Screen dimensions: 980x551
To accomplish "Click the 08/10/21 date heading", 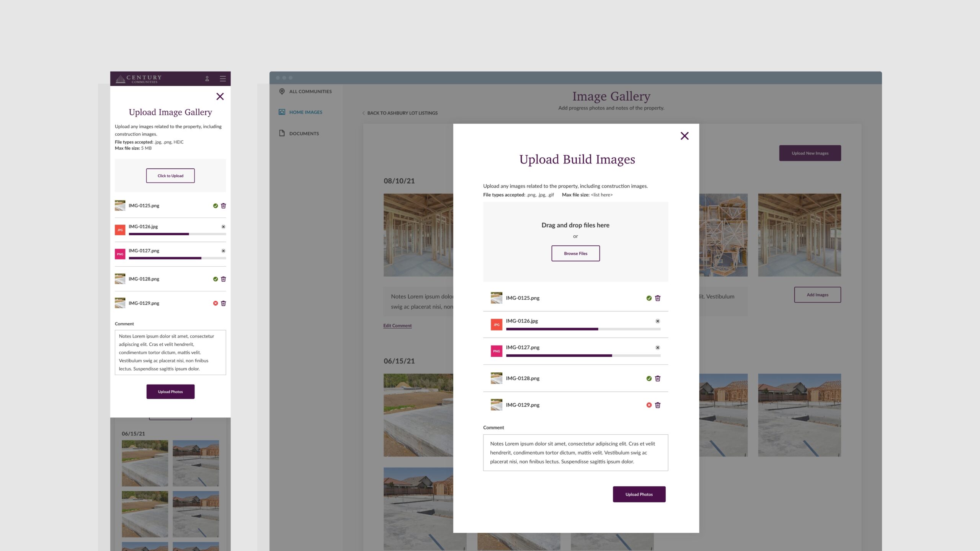I will 399,181.
